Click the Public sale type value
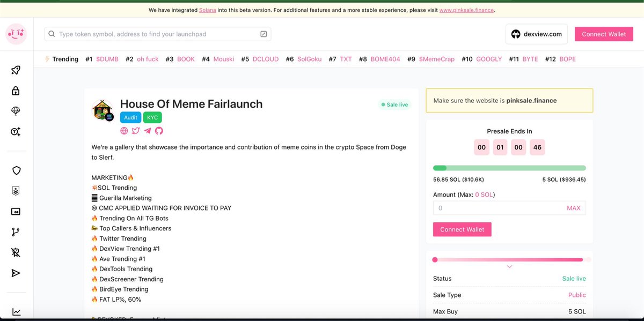The image size is (644, 321). click(x=577, y=295)
